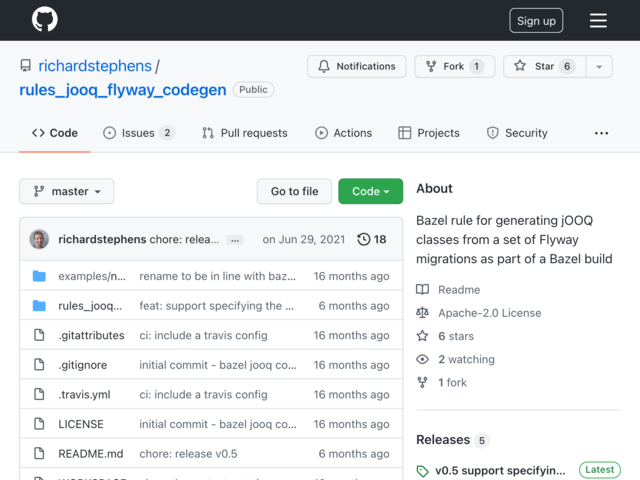Open the Actions tab

pyautogui.click(x=343, y=133)
